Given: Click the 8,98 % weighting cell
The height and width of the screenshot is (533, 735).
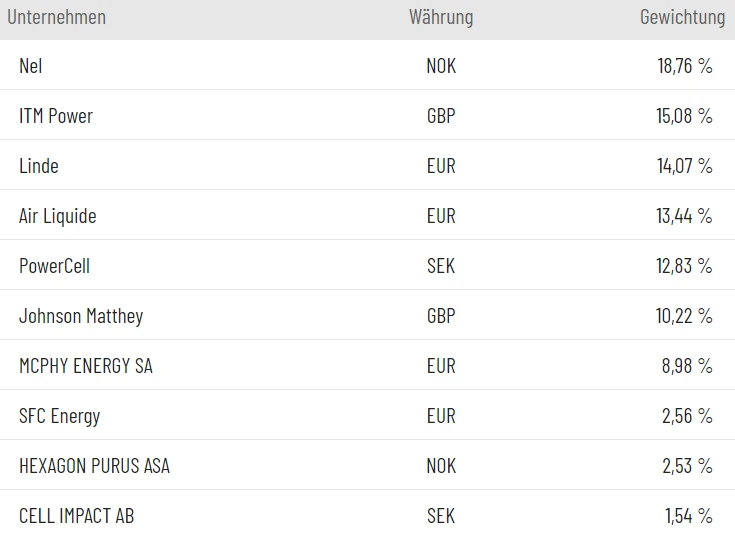Looking at the screenshot, I should click(687, 366).
